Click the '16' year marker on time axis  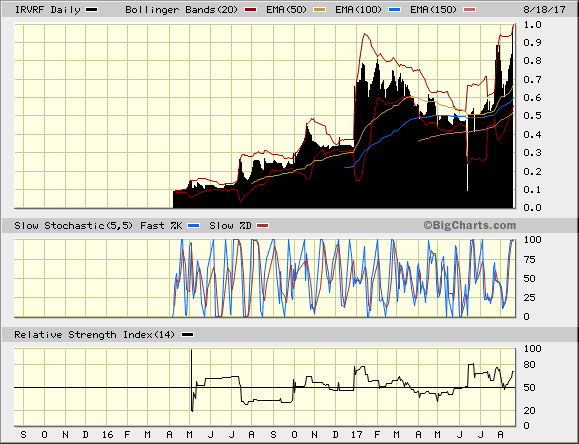point(107,434)
